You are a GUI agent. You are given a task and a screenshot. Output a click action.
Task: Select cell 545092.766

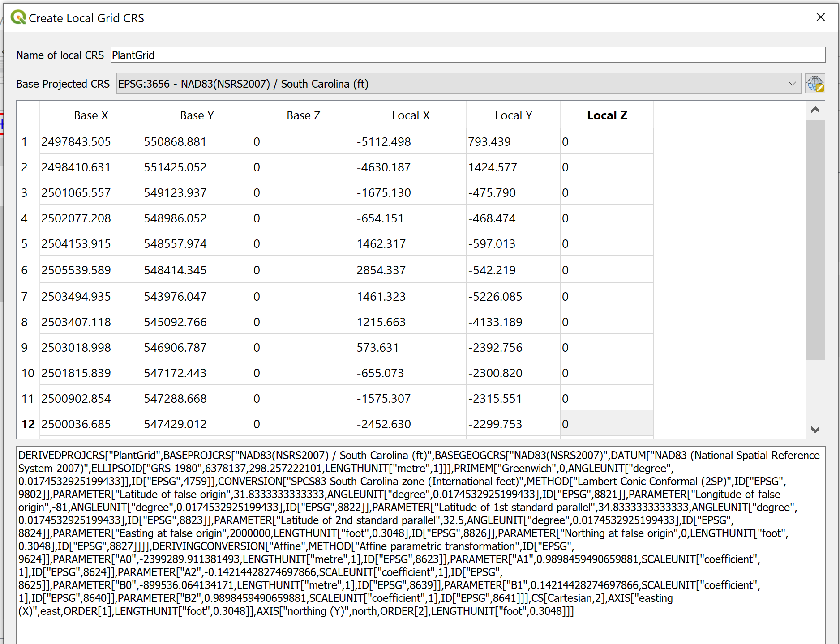pos(197,322)
